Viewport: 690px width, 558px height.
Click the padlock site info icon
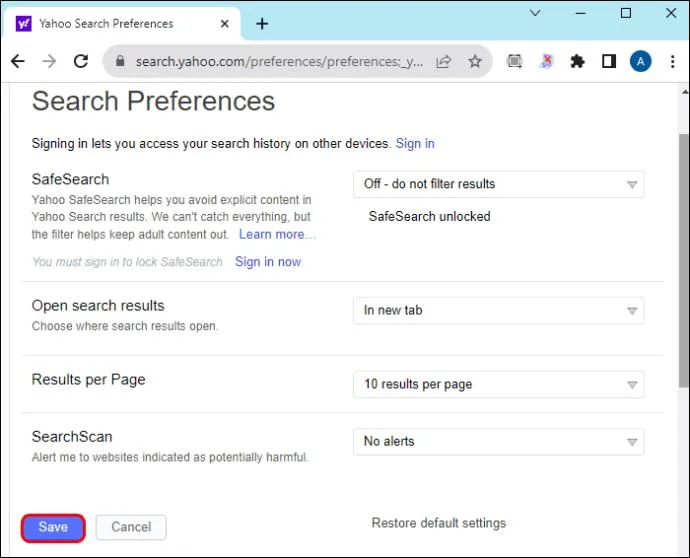120,61
